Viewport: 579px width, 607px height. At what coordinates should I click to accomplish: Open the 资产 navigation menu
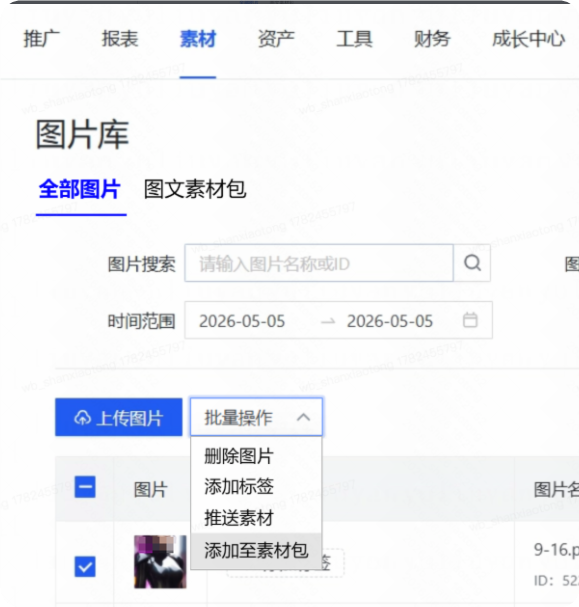(276, 39)
